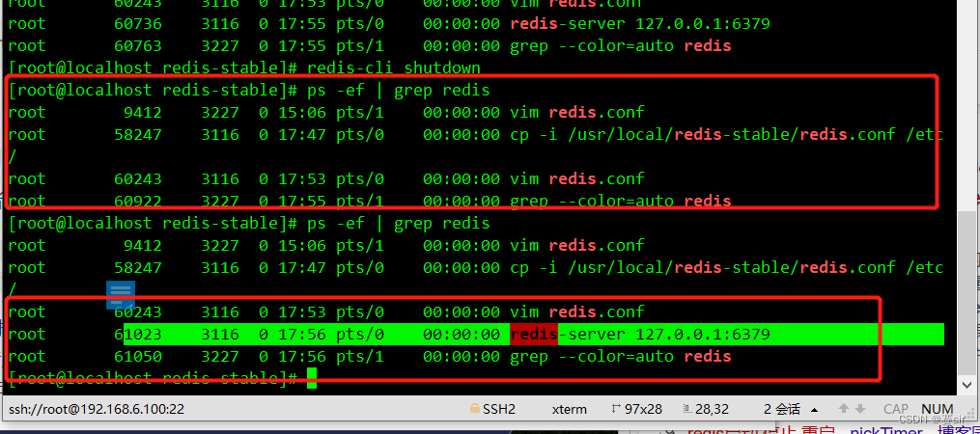Click PID 60922 in the process list

coord(138,201)
